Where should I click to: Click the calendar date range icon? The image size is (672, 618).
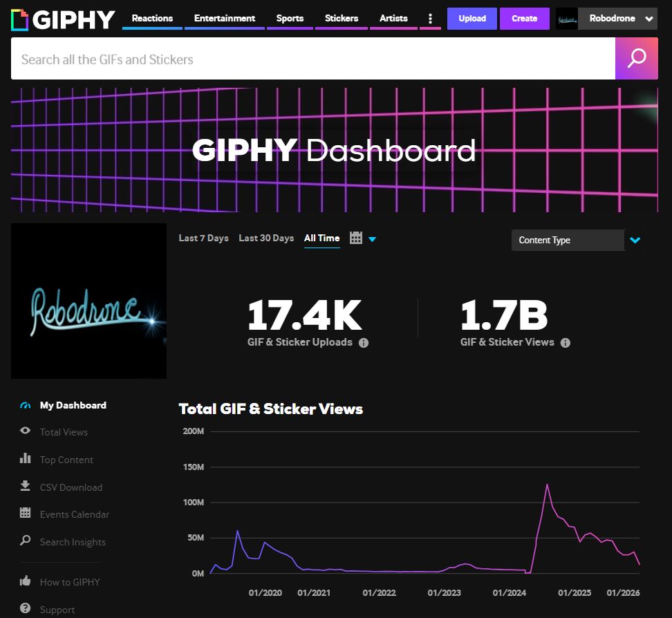pyautogui.click(x=356, y=238)
